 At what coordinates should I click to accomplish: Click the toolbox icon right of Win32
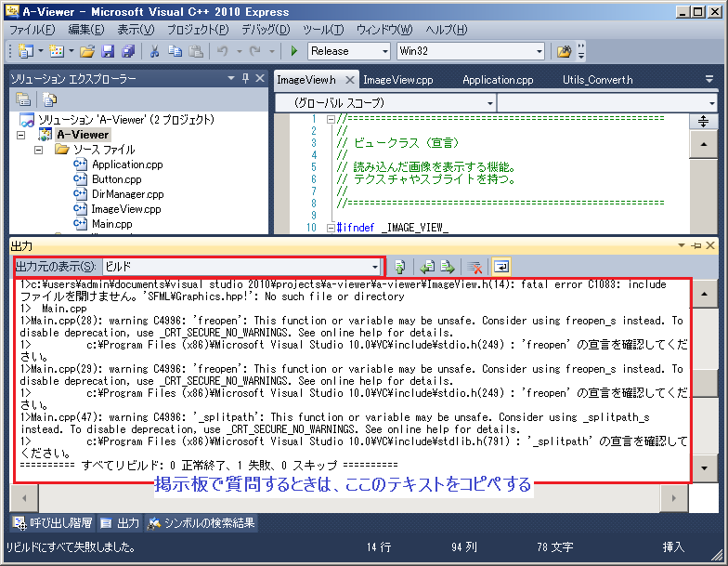pos(564,51)
